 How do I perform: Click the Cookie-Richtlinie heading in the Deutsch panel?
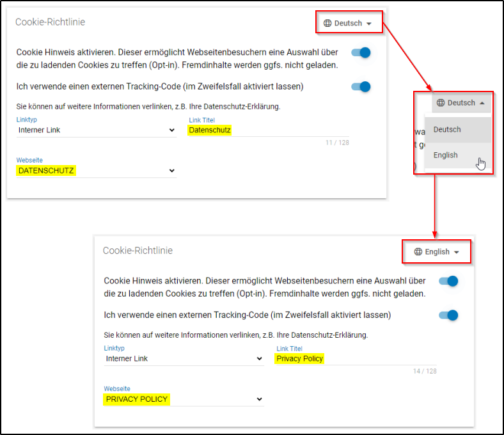pyautogui.click(x=51, y=22)
